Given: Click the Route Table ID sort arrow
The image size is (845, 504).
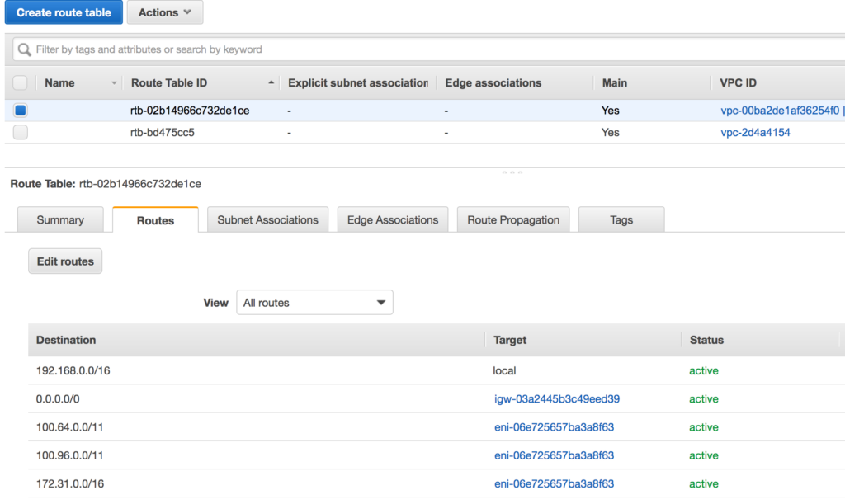Looking at the screenshot, I should [x=271, y=83].
